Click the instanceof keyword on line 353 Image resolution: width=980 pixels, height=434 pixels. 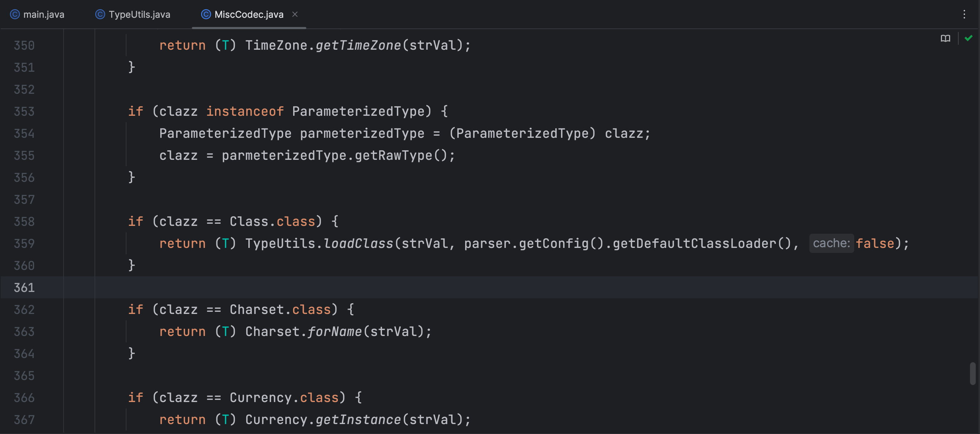[245, 112]
